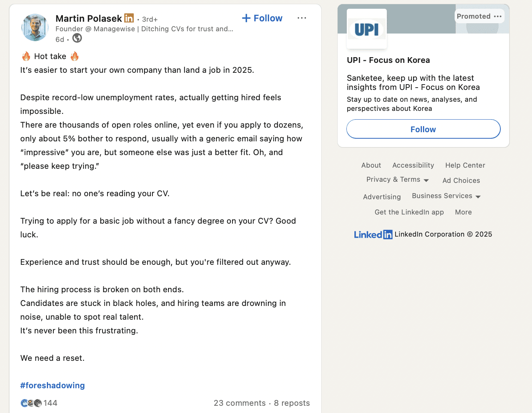Open the post's three-dot options menu
The image size is (532, 413).
pos(302,18)
